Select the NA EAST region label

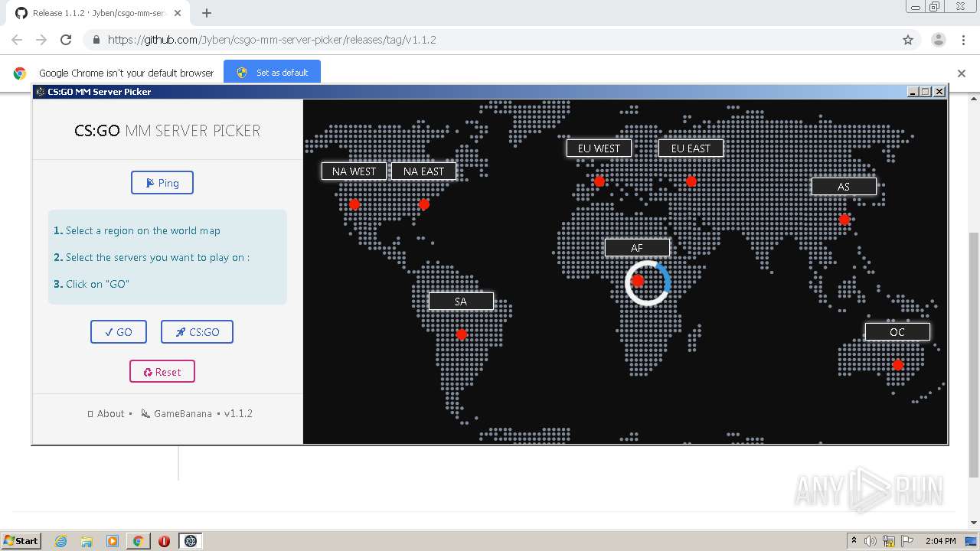click(x=423, y=171)
